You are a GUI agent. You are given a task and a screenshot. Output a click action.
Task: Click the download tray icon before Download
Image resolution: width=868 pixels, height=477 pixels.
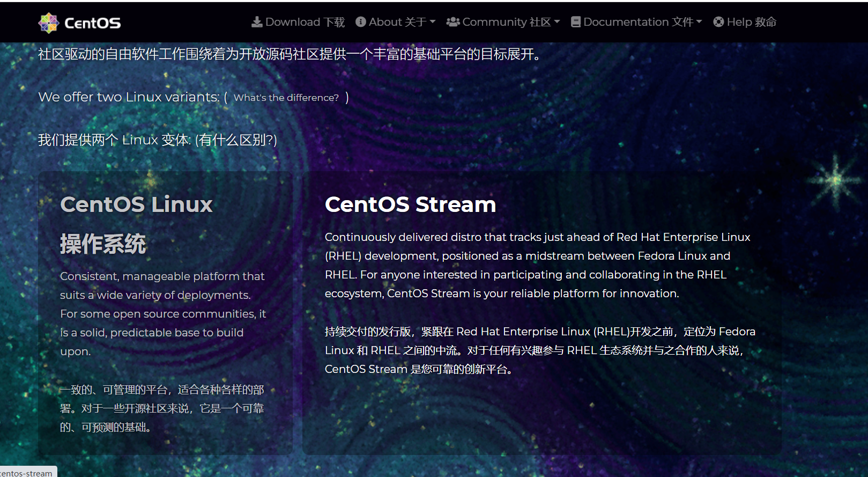coord(257,22)
